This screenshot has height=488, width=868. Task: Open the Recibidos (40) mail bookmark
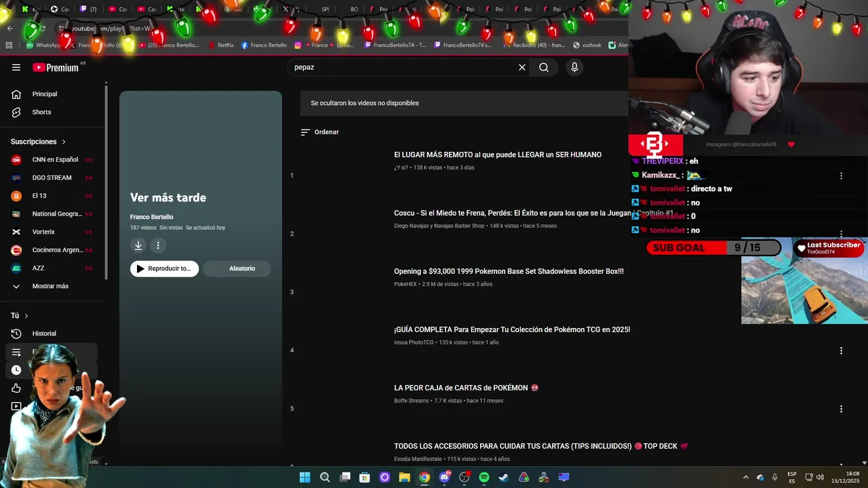pos(534,45)
